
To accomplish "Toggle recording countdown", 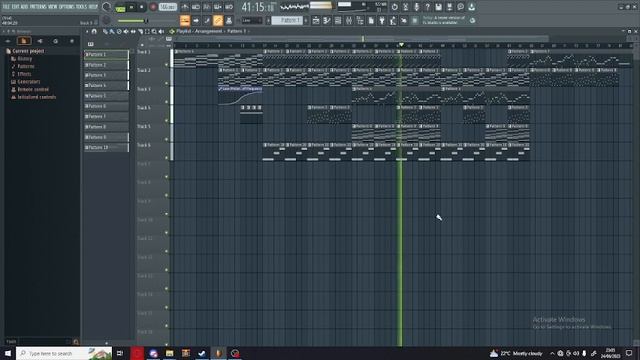I will coord(207,7).
